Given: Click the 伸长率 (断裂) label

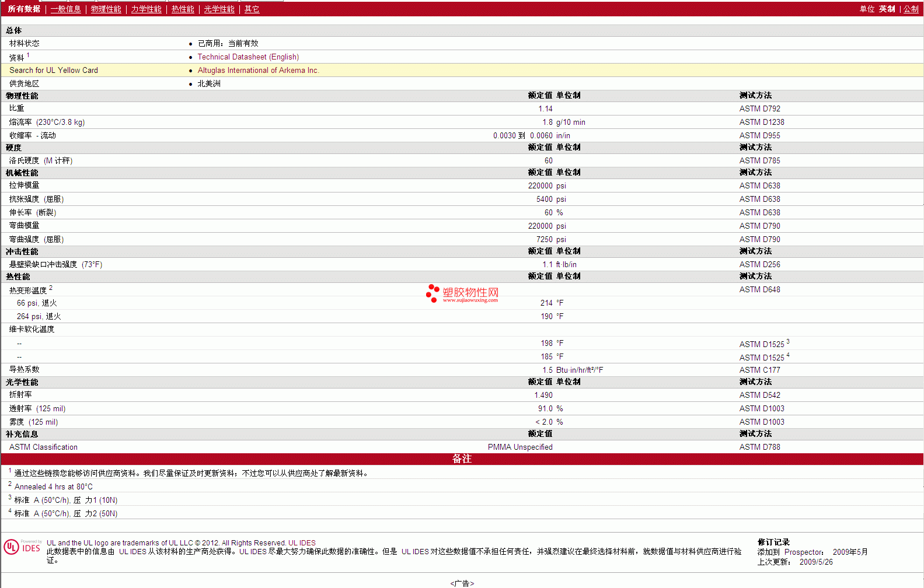Looking at the screenshot, I should [x=32, y=213].
